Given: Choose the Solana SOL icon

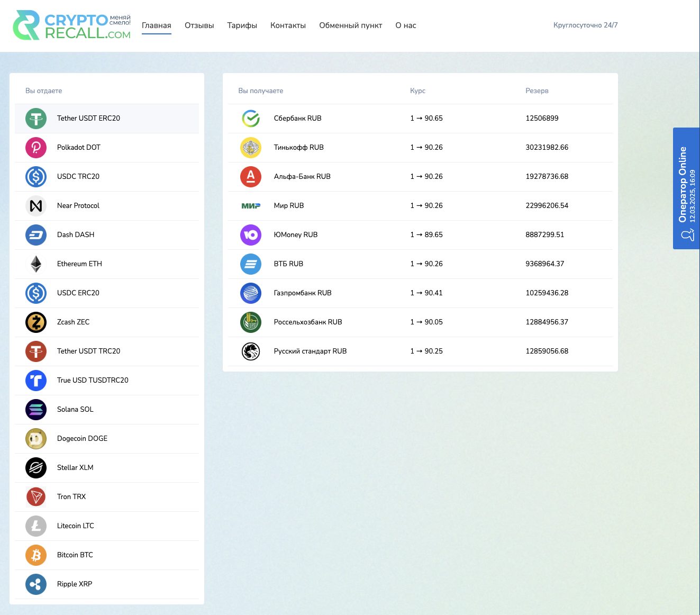Looking at the screenshot, I should [x=36, y=410].
